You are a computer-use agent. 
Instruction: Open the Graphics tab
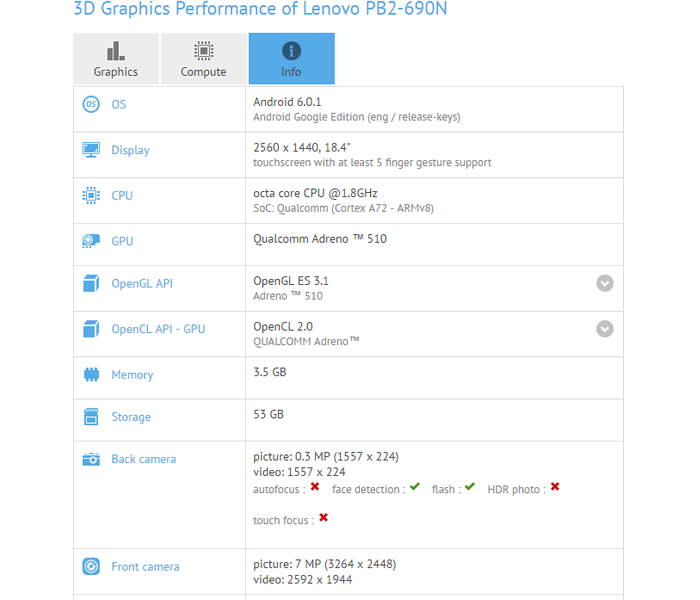(x=116, y=58)
